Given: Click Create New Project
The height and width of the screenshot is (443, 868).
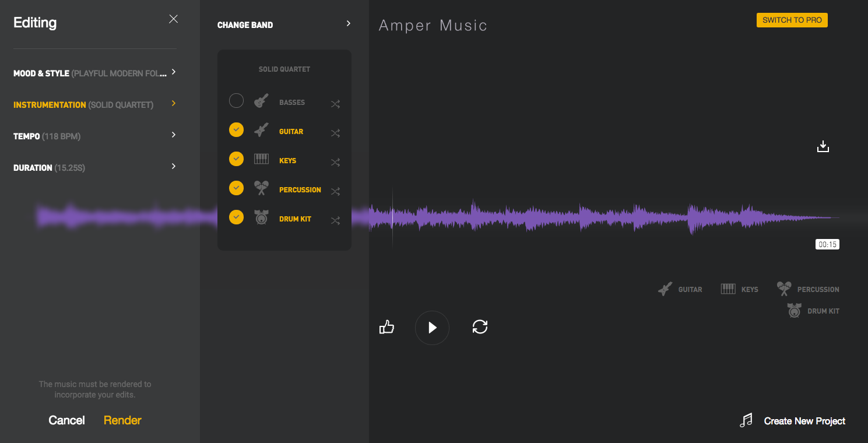Looking at the screenshot, I should (x=804, y=421).
